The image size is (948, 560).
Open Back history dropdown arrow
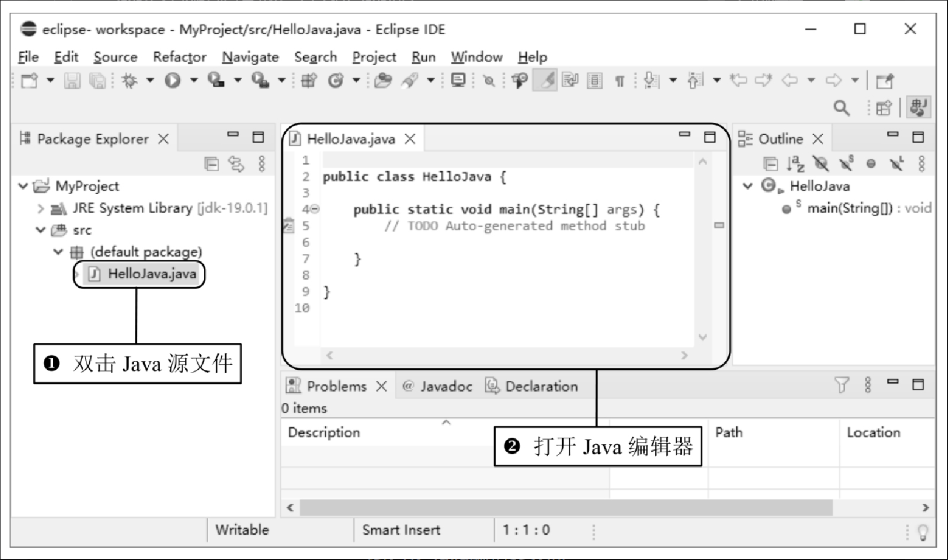point(811,81)
